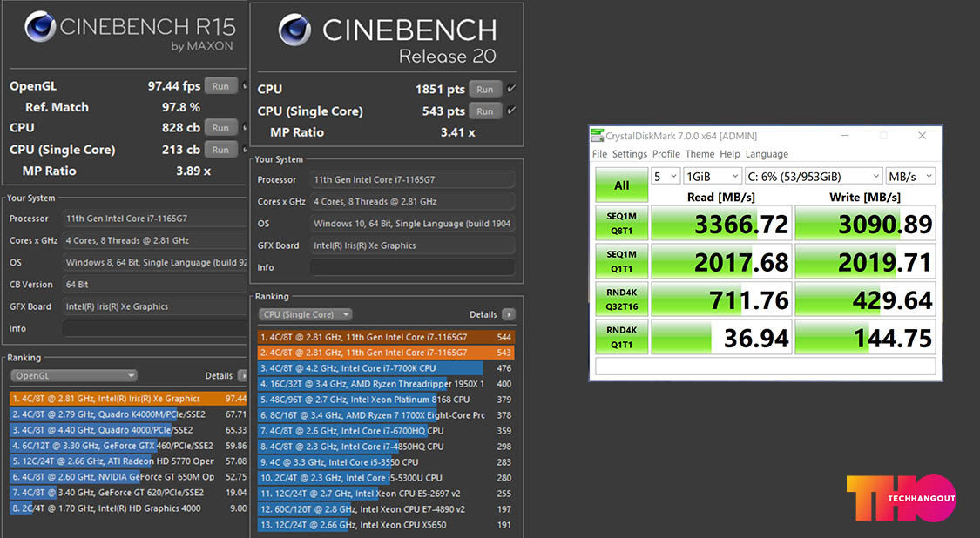Select the Xeon Platinum 8168 ranking row
The height and width of the screenshot is (538, 980).
pyautogui.click(x=386, y=400)
